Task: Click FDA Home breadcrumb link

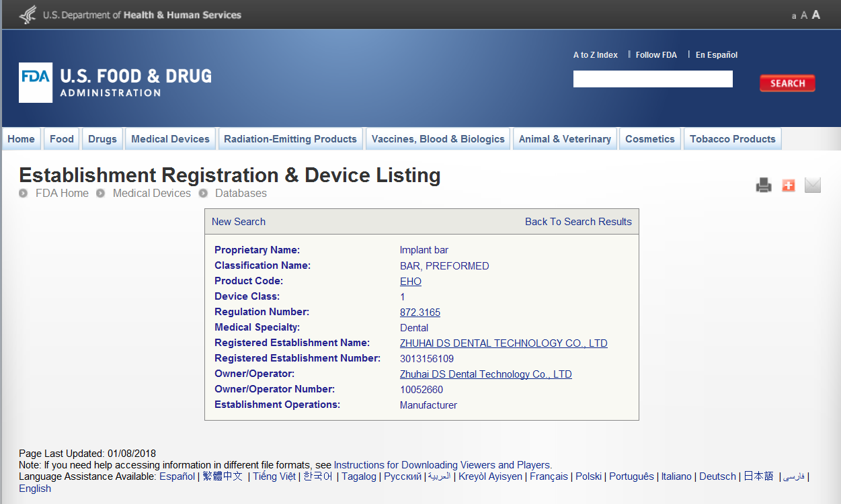Action: click(62, 194)
